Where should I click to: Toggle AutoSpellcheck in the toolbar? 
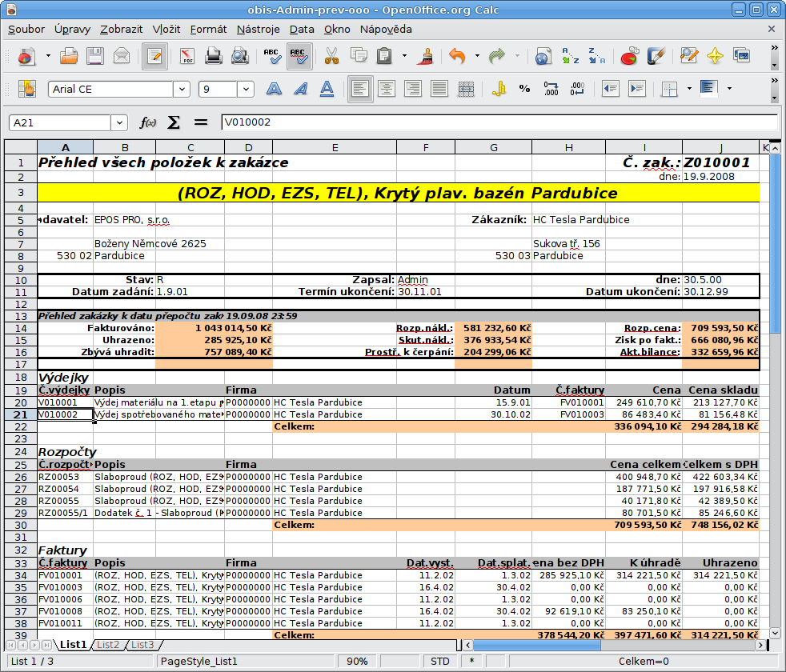click(299, 57)
